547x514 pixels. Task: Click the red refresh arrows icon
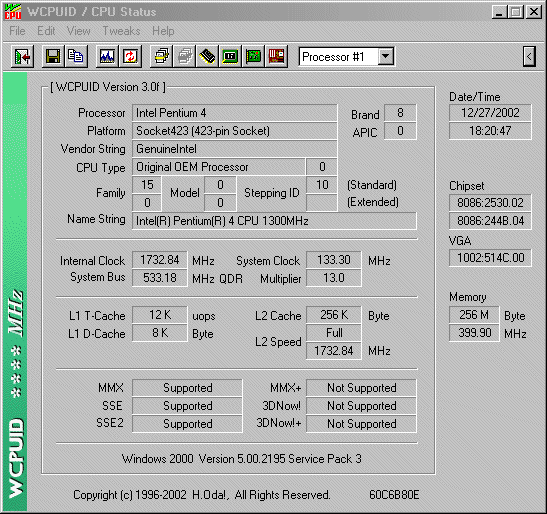click(x=130, y=56)
